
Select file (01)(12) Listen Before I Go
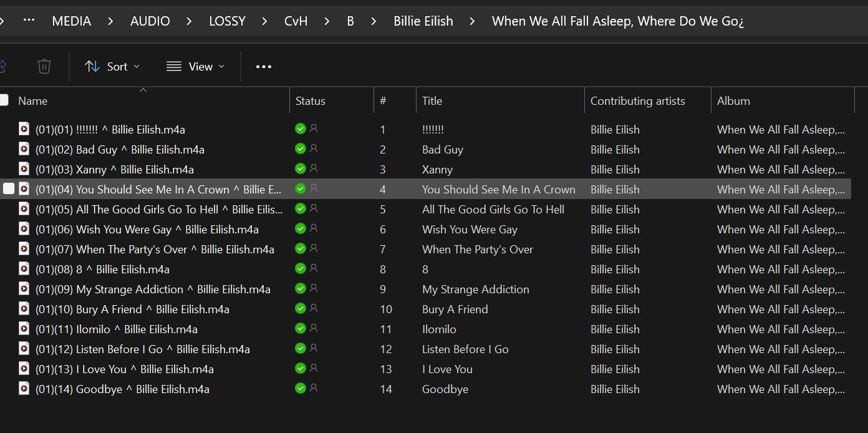143,349
